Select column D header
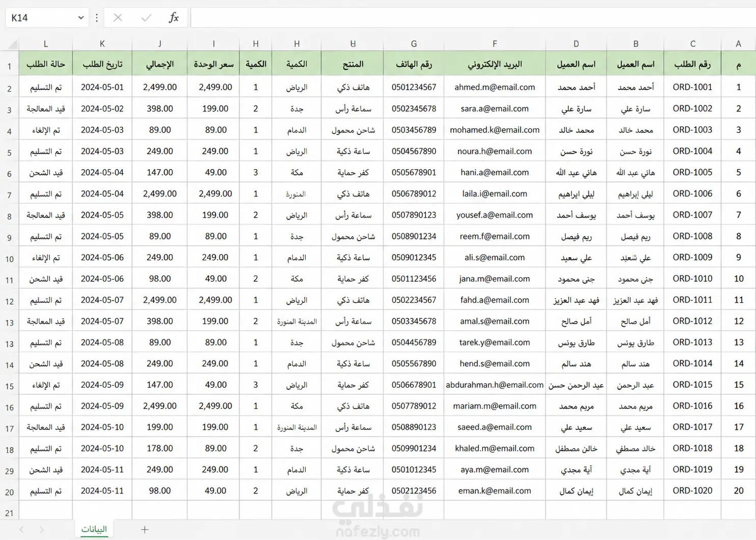The image size is (756, 540). click(576, 44)
